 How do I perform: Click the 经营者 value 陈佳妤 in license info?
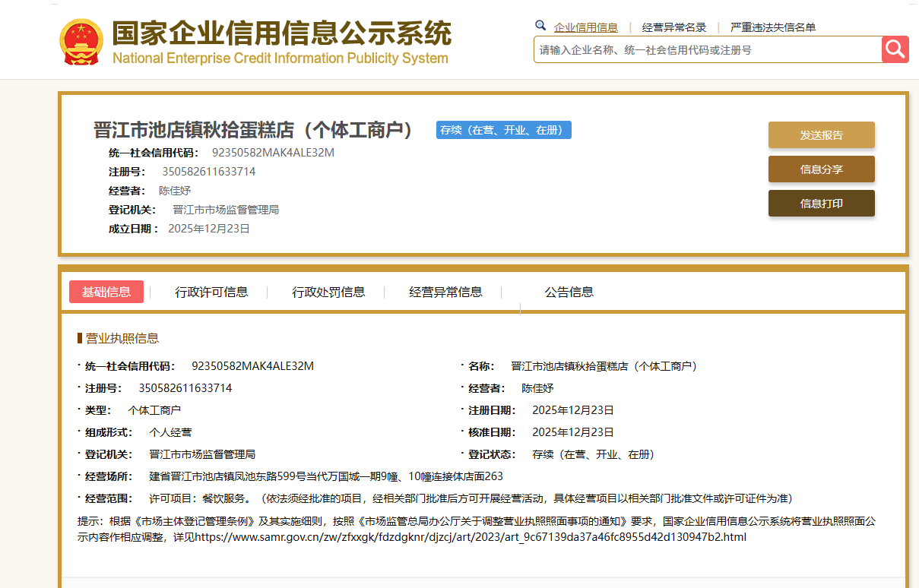tap(537, 388)
